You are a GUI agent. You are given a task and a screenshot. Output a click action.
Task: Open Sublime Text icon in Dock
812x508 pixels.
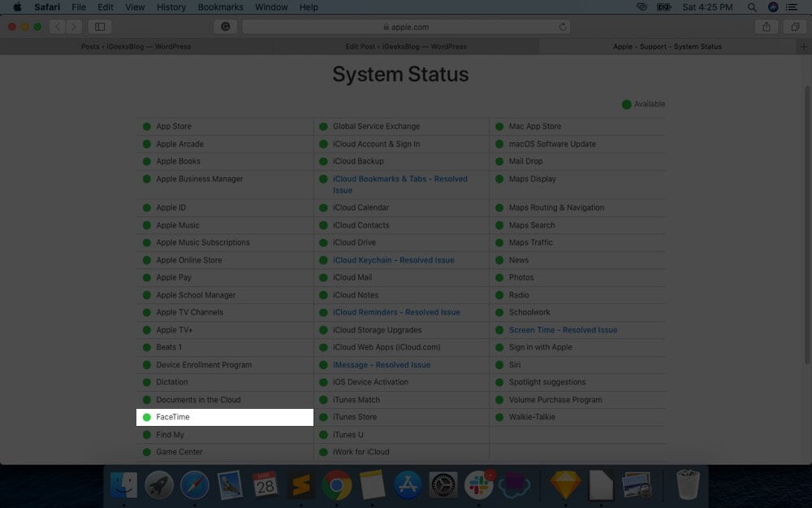(301, 485)
